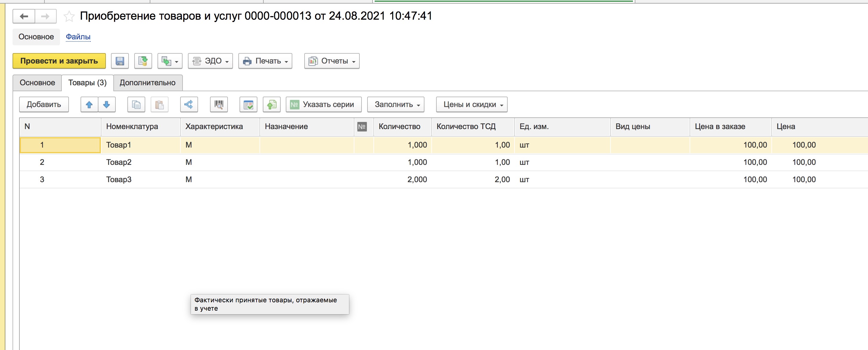Click the № series column header icon

pos(362,127)
